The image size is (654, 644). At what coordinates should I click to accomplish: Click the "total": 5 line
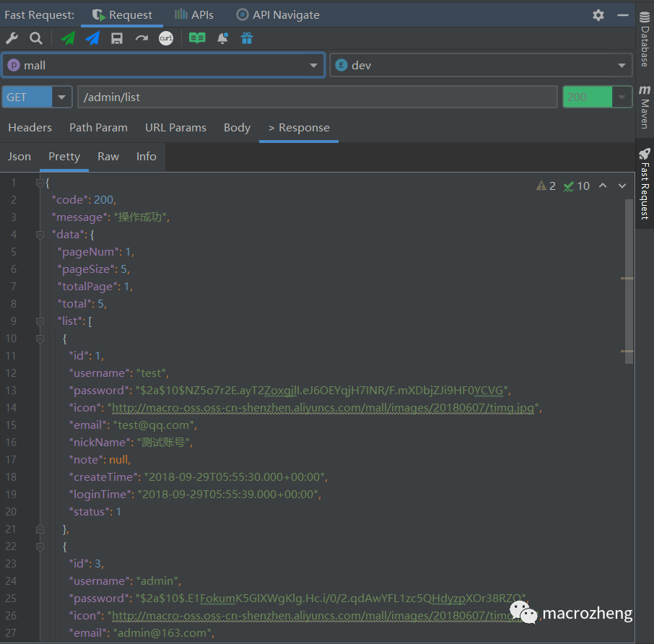click(82, 304)
